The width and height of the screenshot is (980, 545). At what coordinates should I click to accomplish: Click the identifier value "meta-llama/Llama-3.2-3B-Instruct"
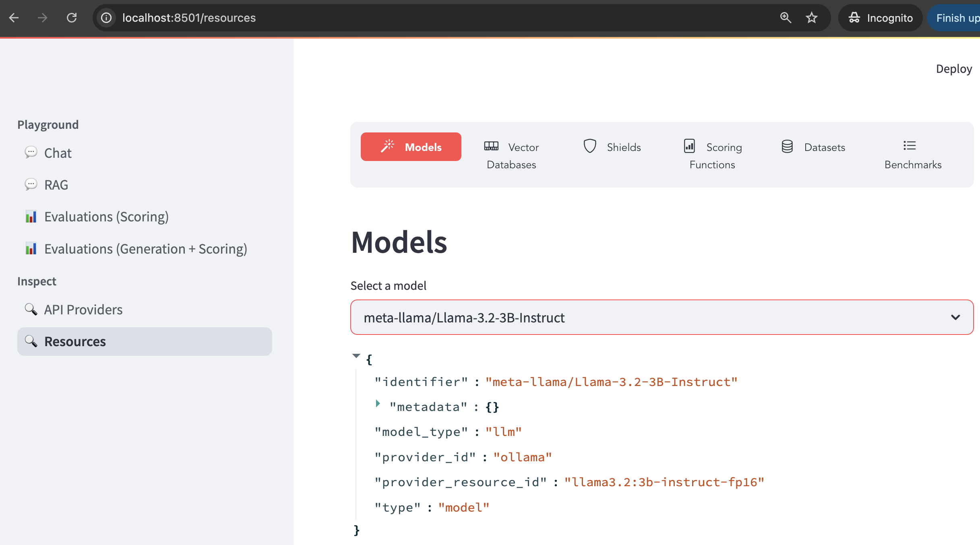click(612, 382)
